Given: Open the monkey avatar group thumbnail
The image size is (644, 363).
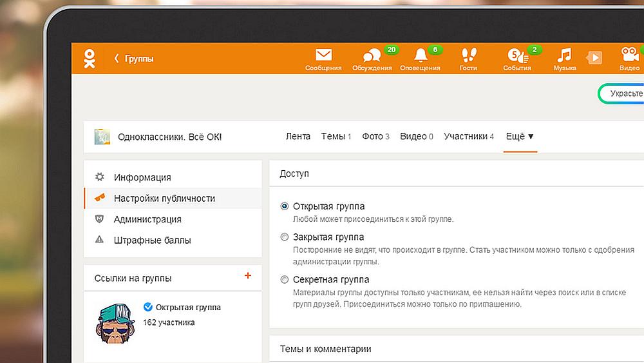Looking at the screenshot, I should click(x=115, y=324).
